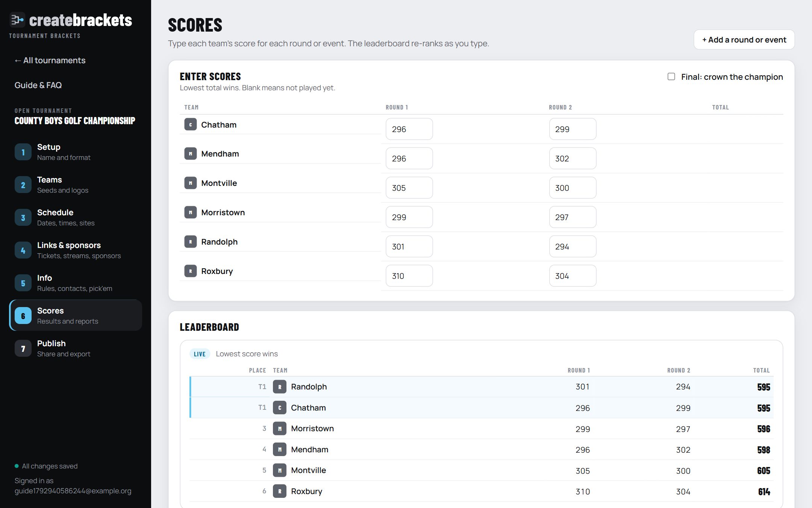Click Chatham's badge in the leaderboard
Viewport: 812px width, 508px height.
[x=280, y=408]
